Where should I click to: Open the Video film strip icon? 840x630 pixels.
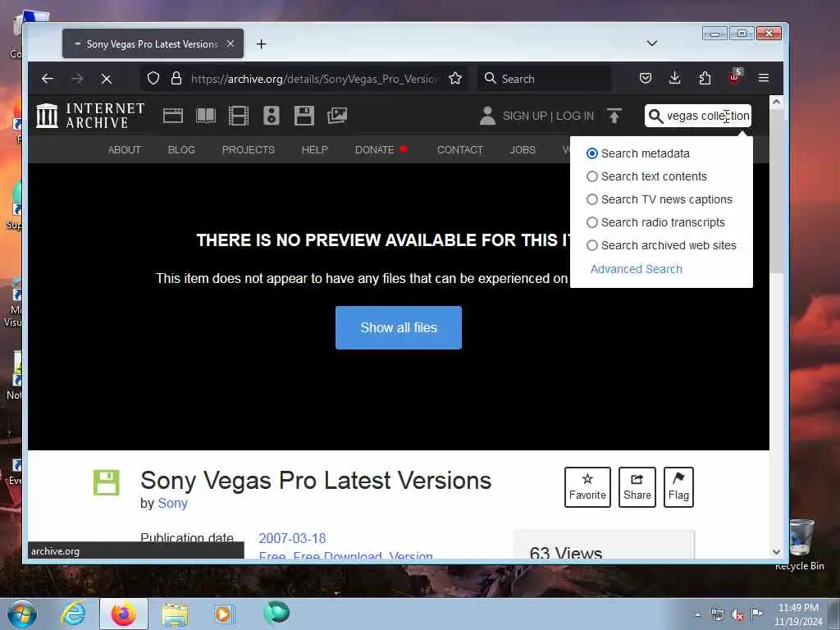(239, 116)
